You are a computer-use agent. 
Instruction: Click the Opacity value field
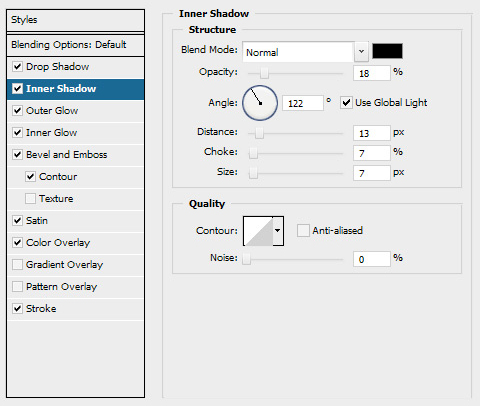pyautogui.click(x=372, y=73)
